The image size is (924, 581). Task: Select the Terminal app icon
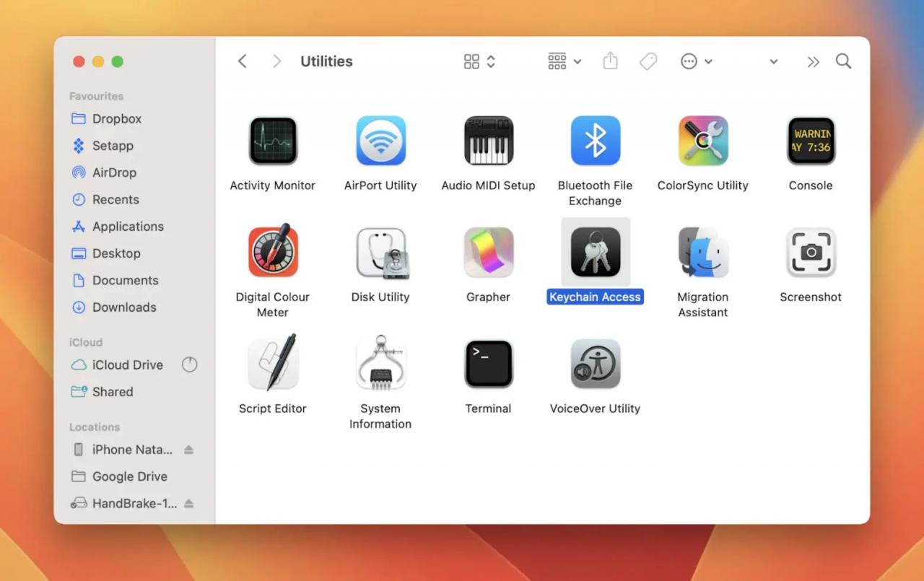point(488,363)
